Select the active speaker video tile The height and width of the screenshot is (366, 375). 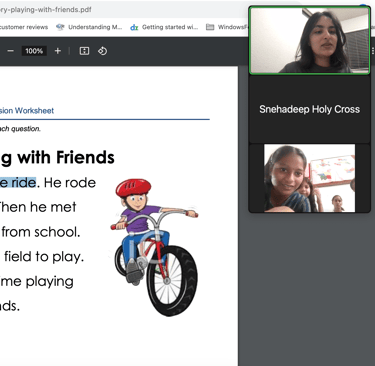[310, 40]
